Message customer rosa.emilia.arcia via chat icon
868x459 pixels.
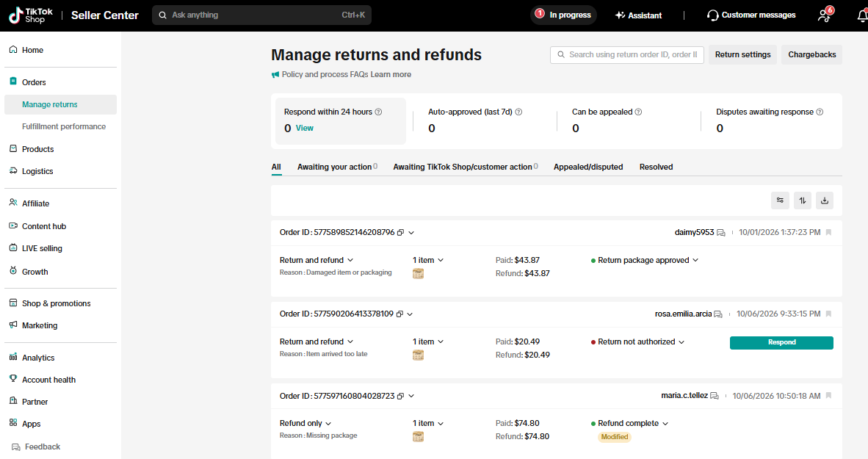718,314
